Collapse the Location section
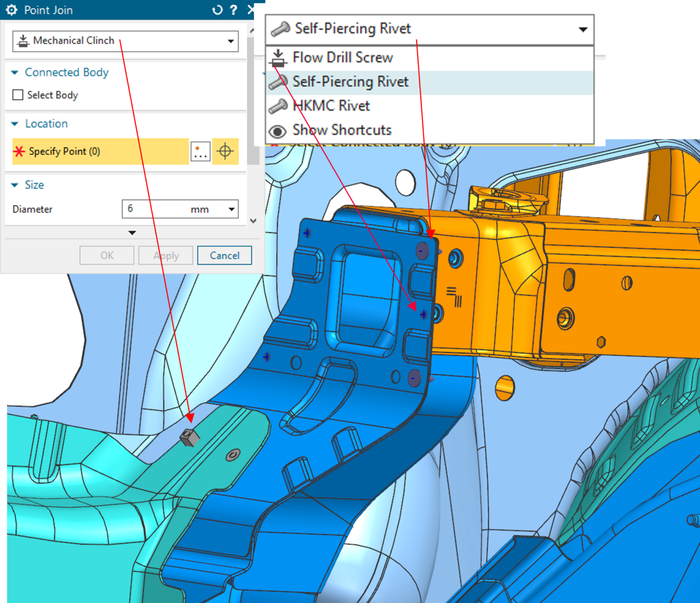Screen dimensions: 700x603 15,124
